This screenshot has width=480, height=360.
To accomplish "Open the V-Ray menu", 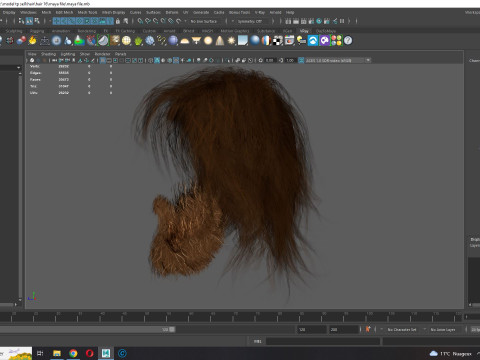I will click(260, 12).
